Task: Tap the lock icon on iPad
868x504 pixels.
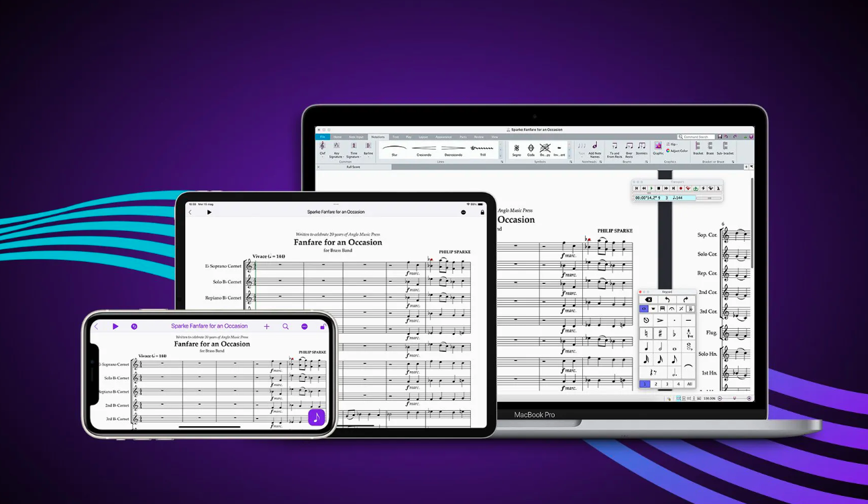Action: click(x=482, y=212)
